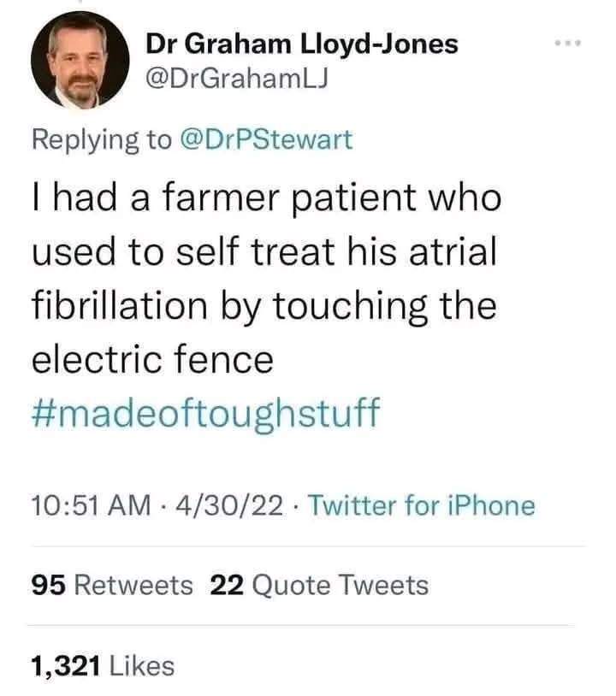Open the Dr Graham Lloyd-Jones display name
Image resolution: width=616 pixels, height=696 pixels.
tap(302, 43)
